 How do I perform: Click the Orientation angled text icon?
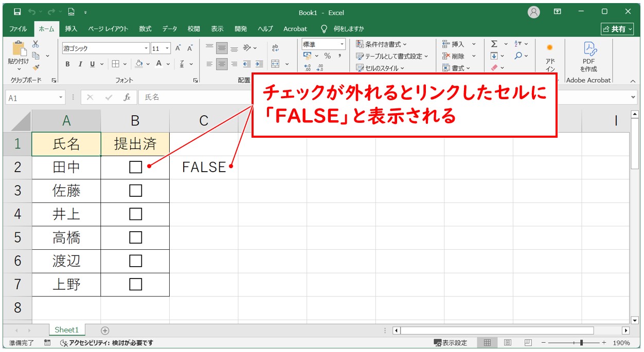pos(247,48)
